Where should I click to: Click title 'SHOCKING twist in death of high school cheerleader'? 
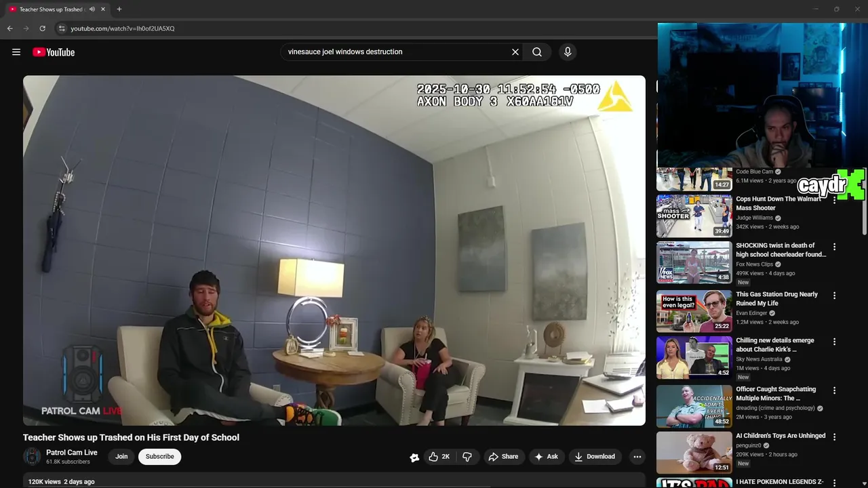[781, 250]
